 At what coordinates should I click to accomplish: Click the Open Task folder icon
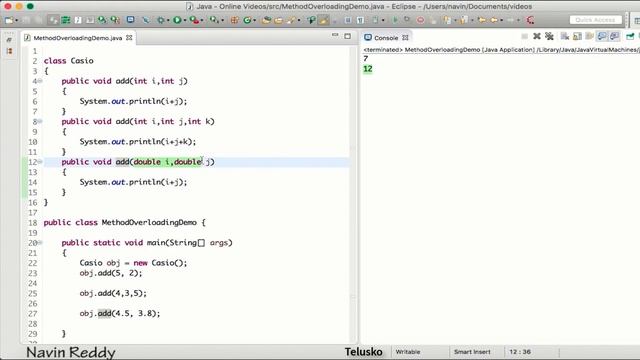tap(278, 20)
